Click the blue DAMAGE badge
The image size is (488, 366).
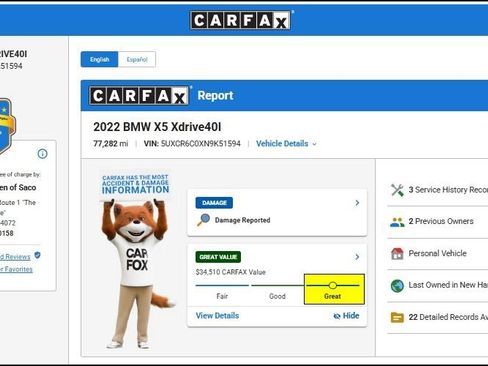click(x=214, y=203)
